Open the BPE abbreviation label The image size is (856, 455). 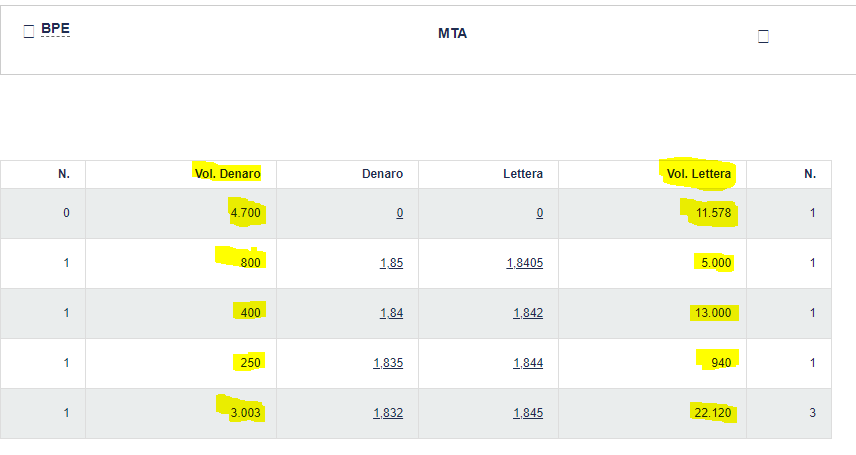click(x=55, y=28)
